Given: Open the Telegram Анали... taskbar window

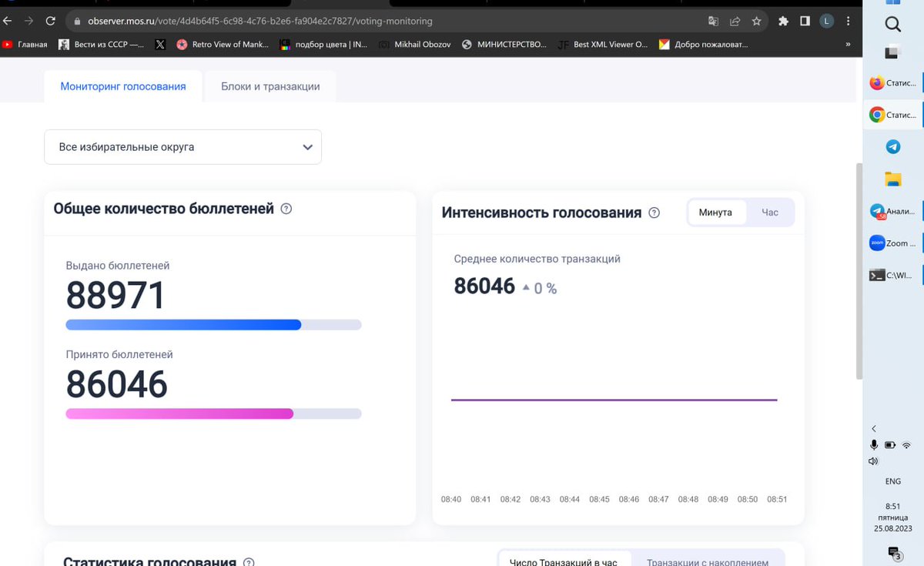Looking at the screenshot, I should (893, 211).
